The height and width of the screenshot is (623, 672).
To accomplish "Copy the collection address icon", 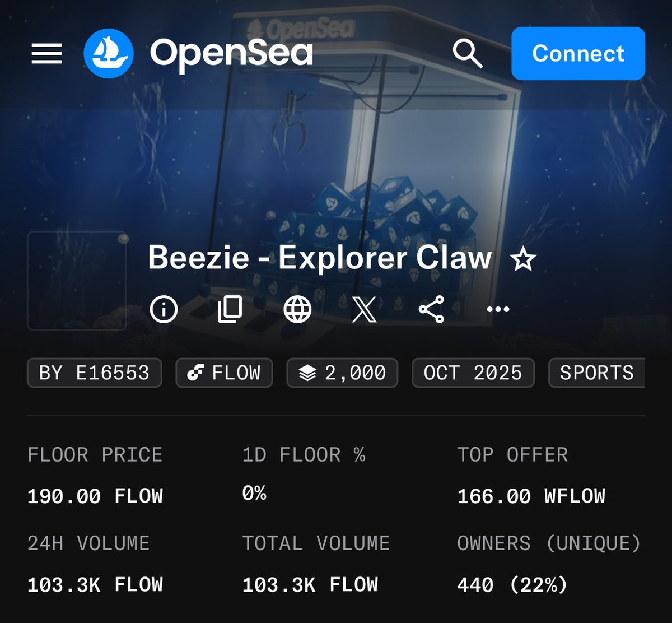I will (x=230, y=309).
